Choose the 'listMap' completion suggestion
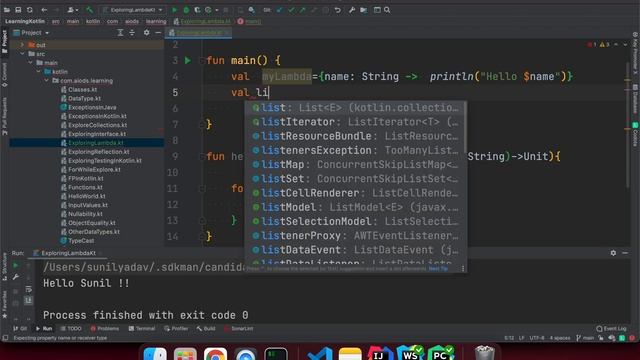Image resolution: width=640 pixels, height=360 pixels. point(356,164)
